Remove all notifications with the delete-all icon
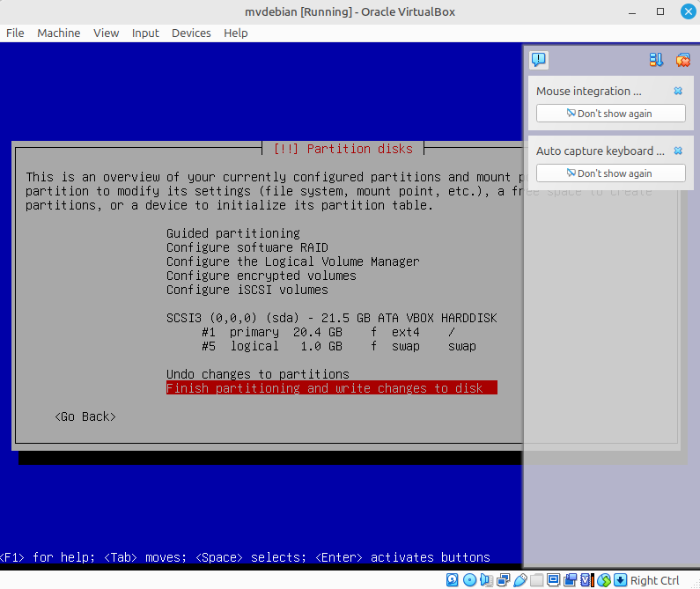Viewport: 700px width, 589px height. (x=682, y=60)
